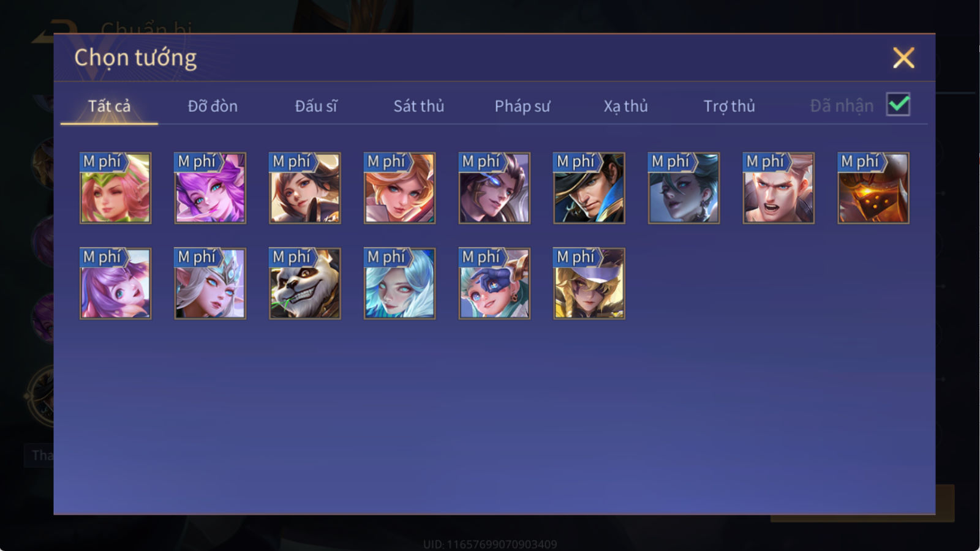Screen dimensions: 980x551
Task: Select the hero wearing a tricorn hat
Action: (x=589, y=188)
